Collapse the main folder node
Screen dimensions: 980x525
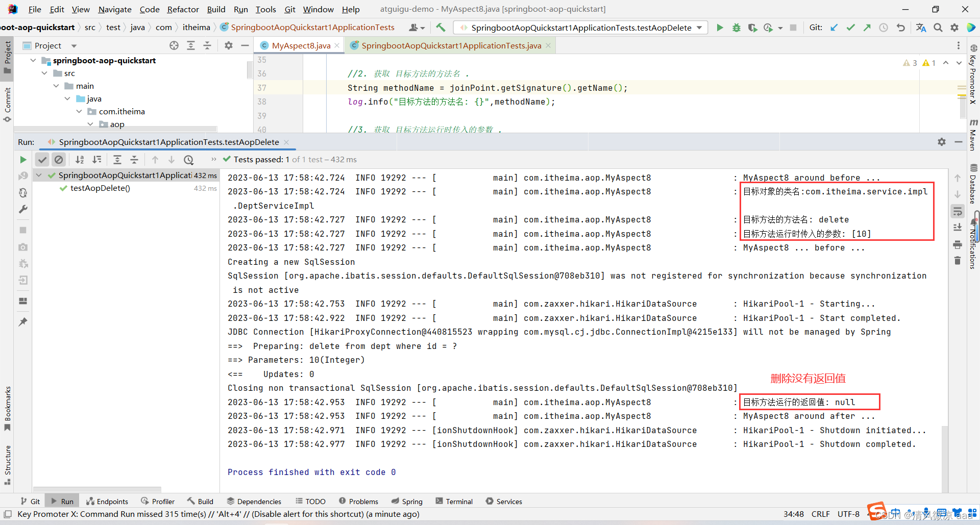point(56,86)
